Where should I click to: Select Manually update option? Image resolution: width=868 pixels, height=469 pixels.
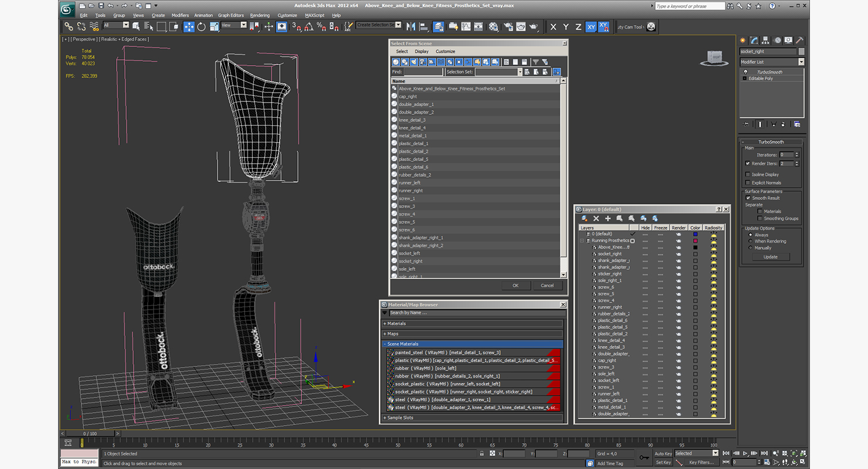click(x=750, y=247)
